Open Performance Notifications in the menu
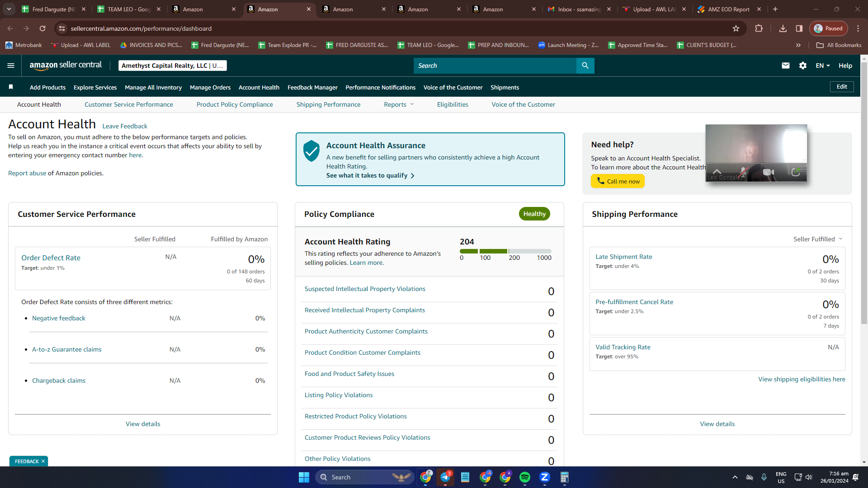Screen dimensions: 868x488 pos(381,87)
